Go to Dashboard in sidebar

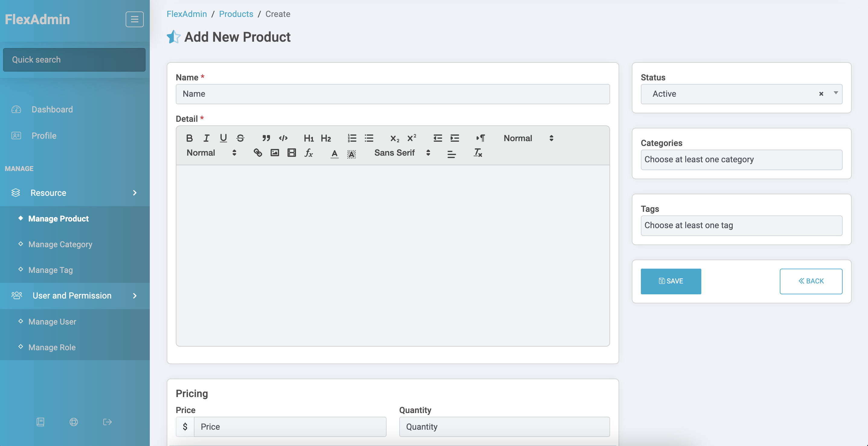coord(52,109)
